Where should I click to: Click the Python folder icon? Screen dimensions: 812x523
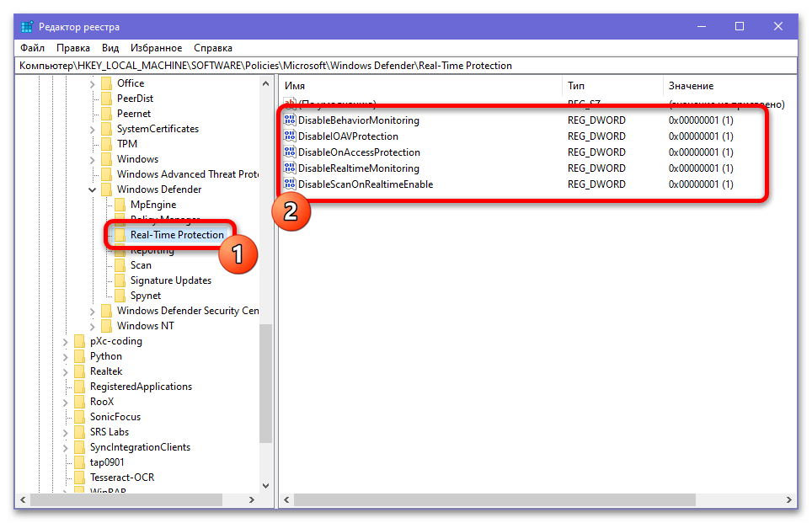pos(80,356)
